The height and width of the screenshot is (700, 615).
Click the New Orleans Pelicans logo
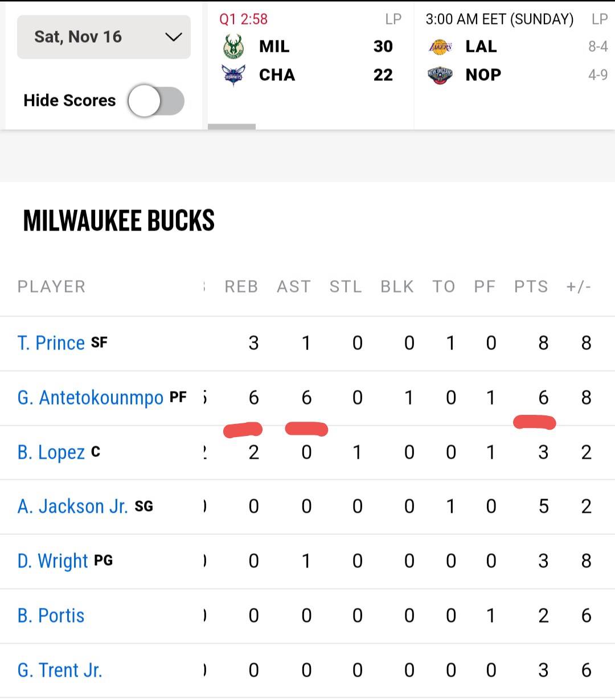pyautogui.click(x=440, y=75)
